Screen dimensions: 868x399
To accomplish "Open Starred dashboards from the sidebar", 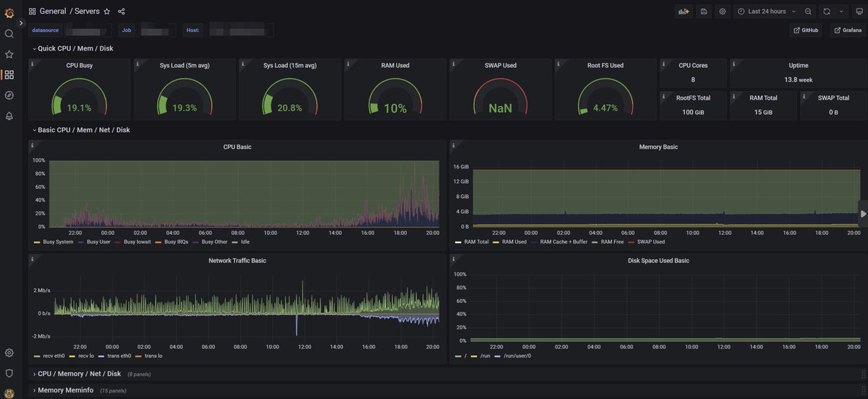I will pyautogui.click(x=9, y=54).
